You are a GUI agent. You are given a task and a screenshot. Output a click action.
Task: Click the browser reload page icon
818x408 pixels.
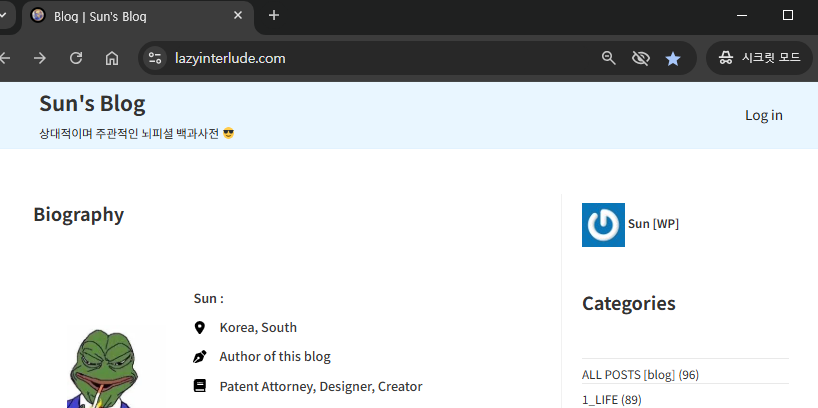76,58
